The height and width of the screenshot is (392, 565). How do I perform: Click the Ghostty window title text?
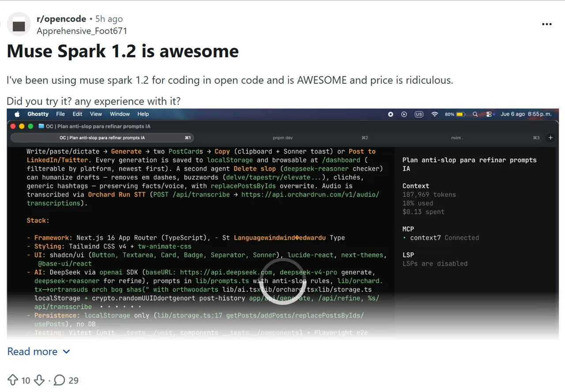point(98,126)
